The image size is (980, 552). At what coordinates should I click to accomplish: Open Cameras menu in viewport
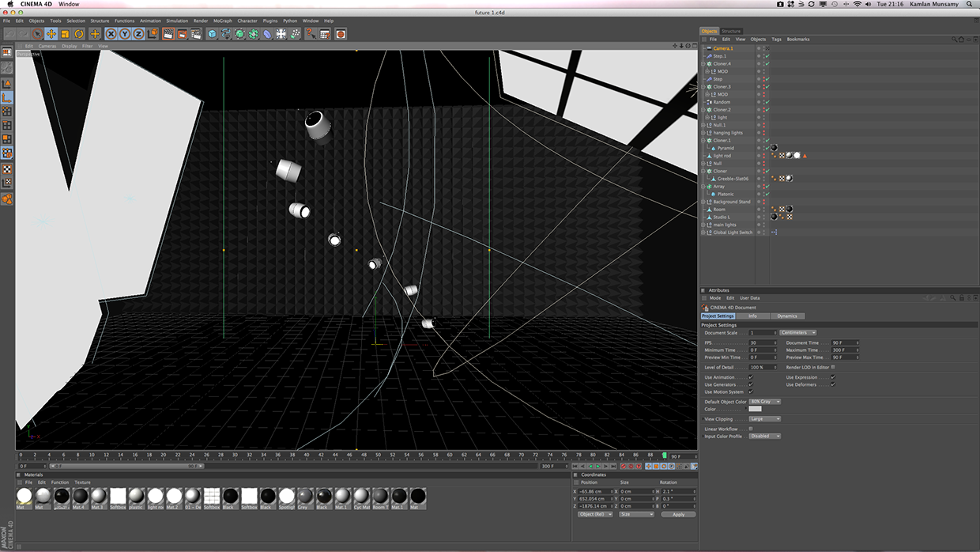[x=47, y=46]
